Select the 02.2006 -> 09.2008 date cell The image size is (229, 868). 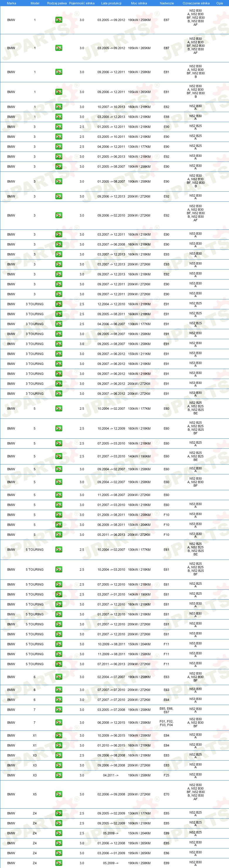[x=111, y=794]
